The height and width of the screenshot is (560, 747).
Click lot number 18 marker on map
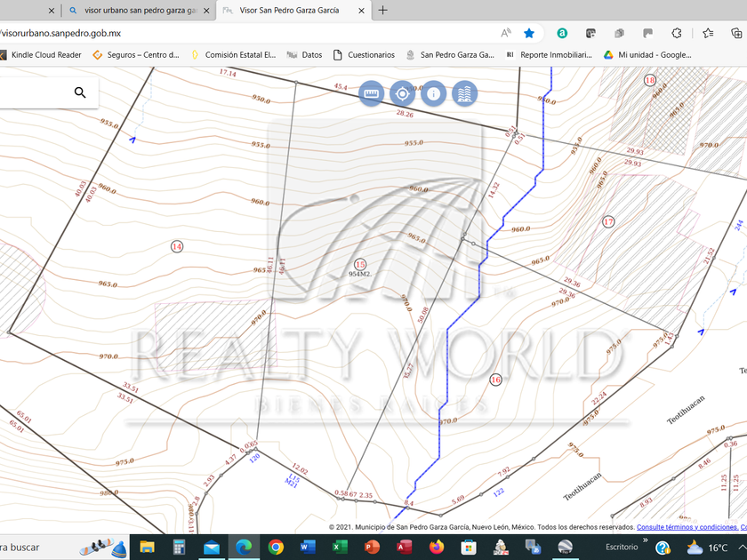click(650, 80)
